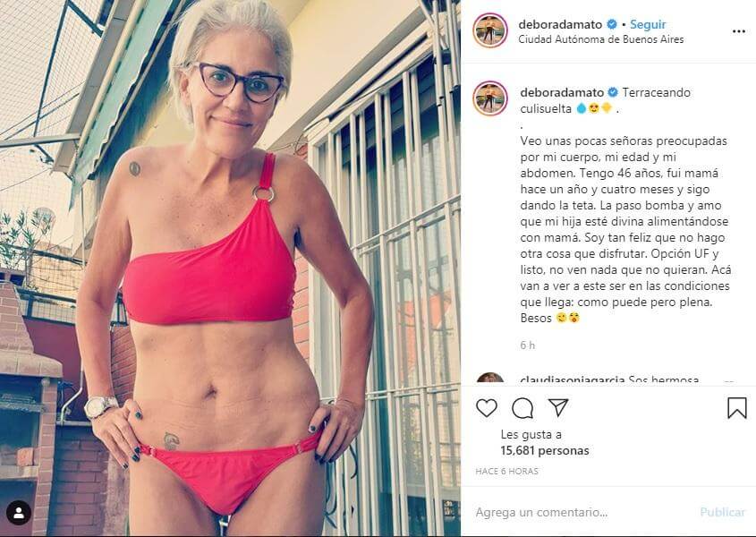Open claudiasoniagarcia commenter profile
756x537 pixels.
click(573, 380)
